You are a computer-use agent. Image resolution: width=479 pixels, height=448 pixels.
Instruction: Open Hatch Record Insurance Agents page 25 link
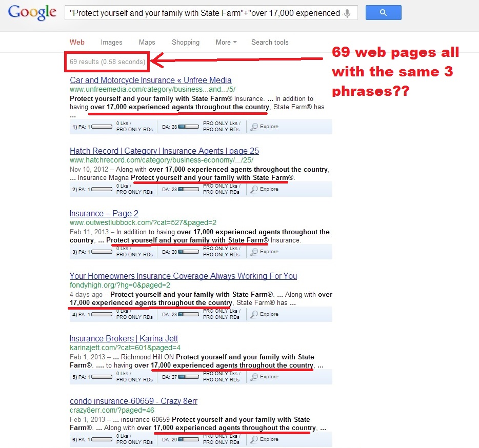point(164,151)
